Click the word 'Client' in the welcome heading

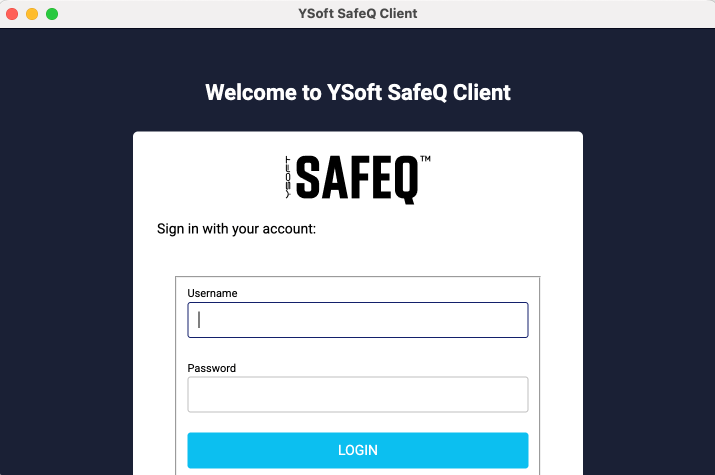click(482, 93)
